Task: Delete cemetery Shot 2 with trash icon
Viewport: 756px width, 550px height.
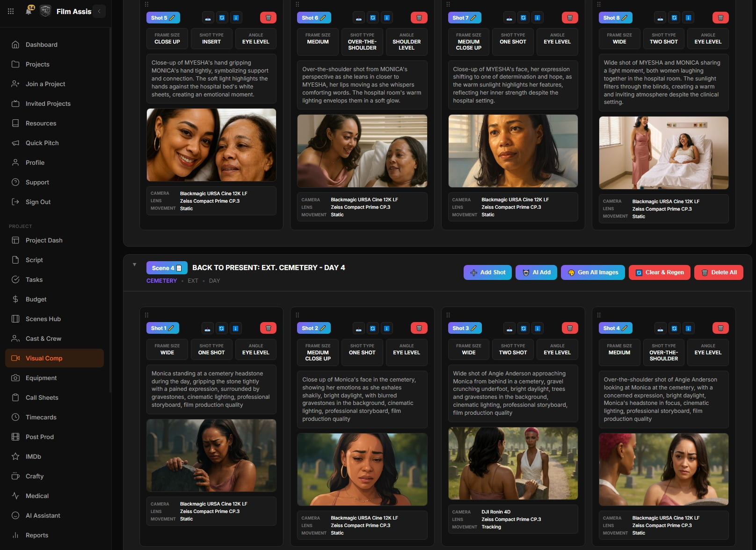Action: point(419,329)
